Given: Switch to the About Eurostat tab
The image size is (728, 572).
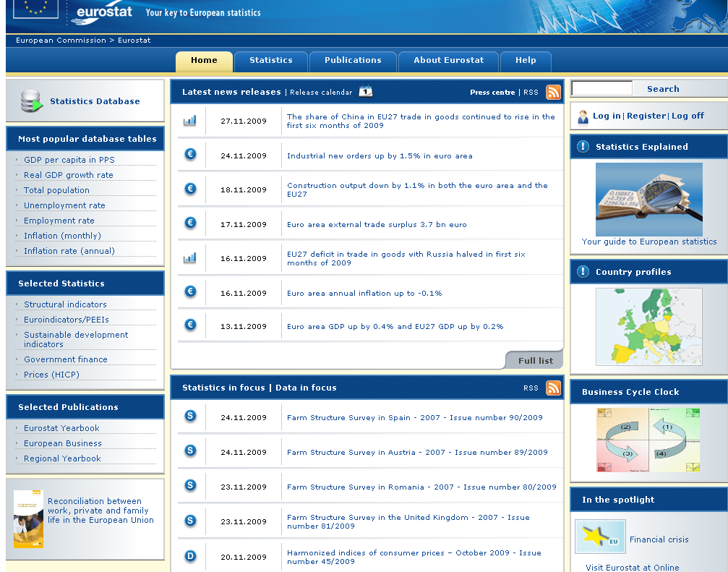Looking at the screenshot, I should [448, 61].
